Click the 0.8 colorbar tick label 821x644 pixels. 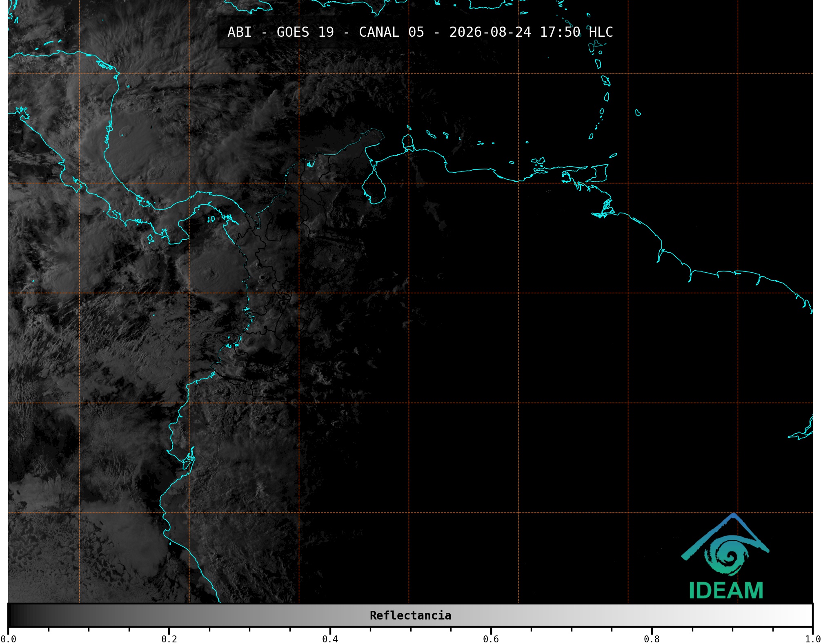tap(652, 639)
